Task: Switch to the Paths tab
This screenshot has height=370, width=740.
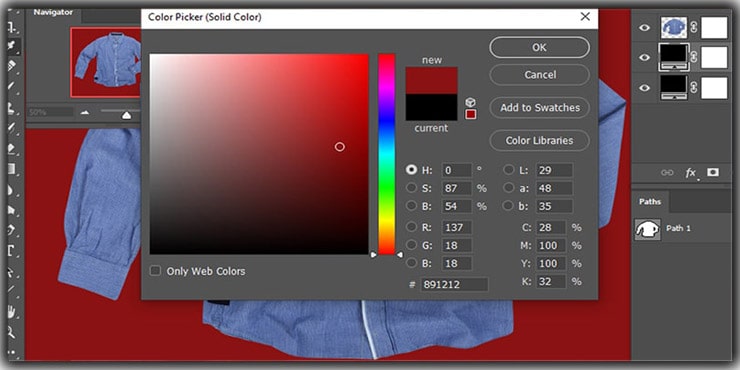Action: click(650, 202)
